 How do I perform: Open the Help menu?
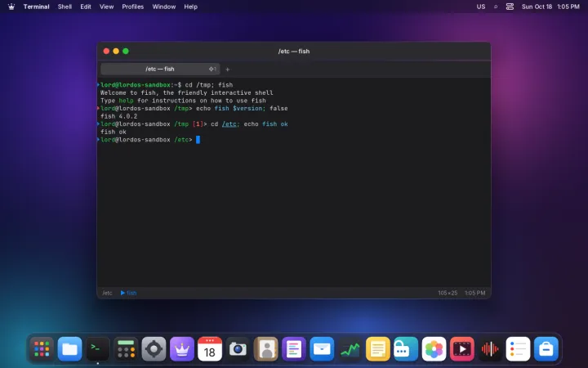point(190,7)
